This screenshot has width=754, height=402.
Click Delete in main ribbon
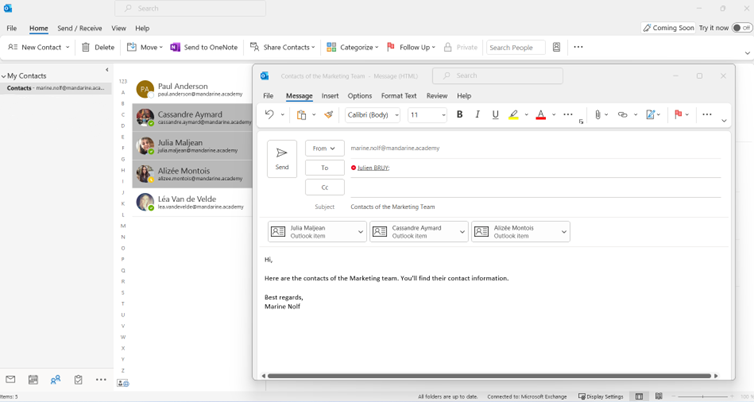point(98,47)
